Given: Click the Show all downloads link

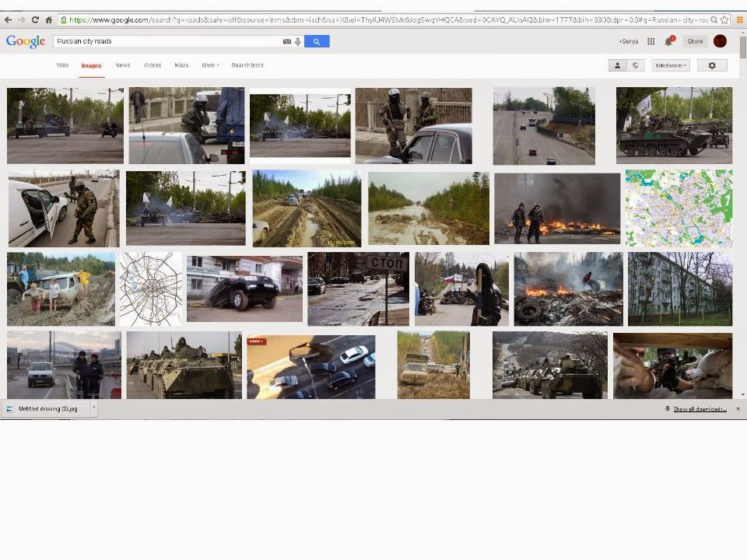Looking at the screenshot, I should [700, 408].
